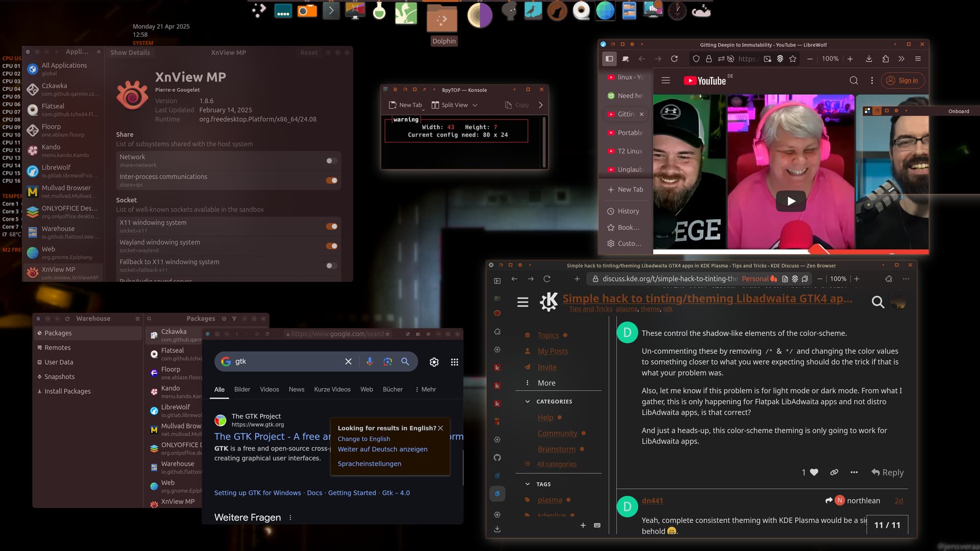The image size is (980, 551).
Task: Click the Google voice search microphone
Action: point(370,362)
